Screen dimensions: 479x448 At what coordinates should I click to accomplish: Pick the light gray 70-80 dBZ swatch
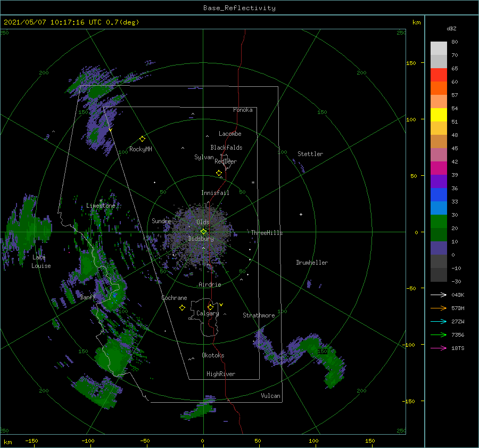tap(439, 48)
